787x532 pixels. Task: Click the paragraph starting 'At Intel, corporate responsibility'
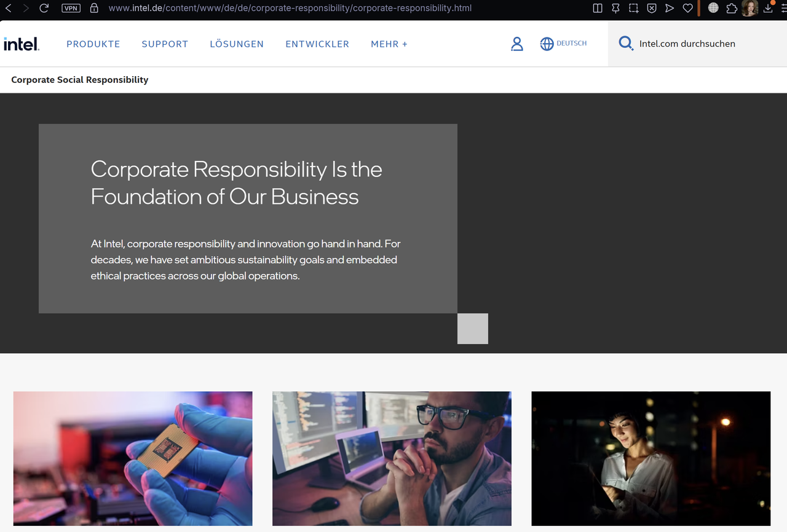tap(246, 260)
